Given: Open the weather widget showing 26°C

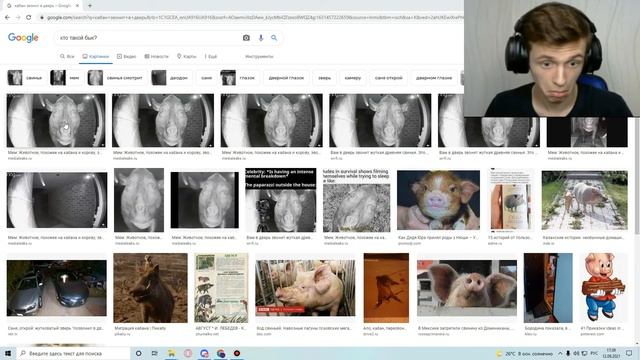Looking at the screenshot, I should point(524,353).
